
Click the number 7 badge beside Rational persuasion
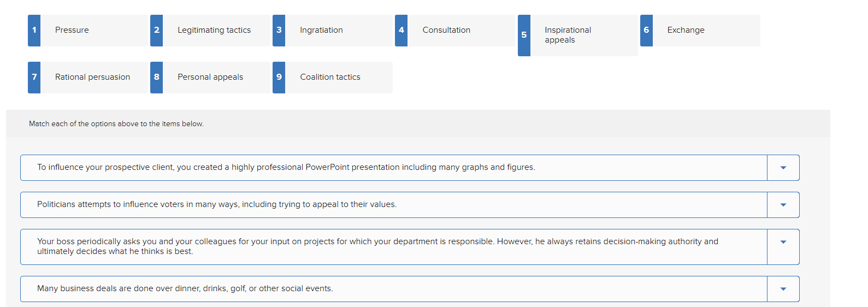click(x=34, y=77)
